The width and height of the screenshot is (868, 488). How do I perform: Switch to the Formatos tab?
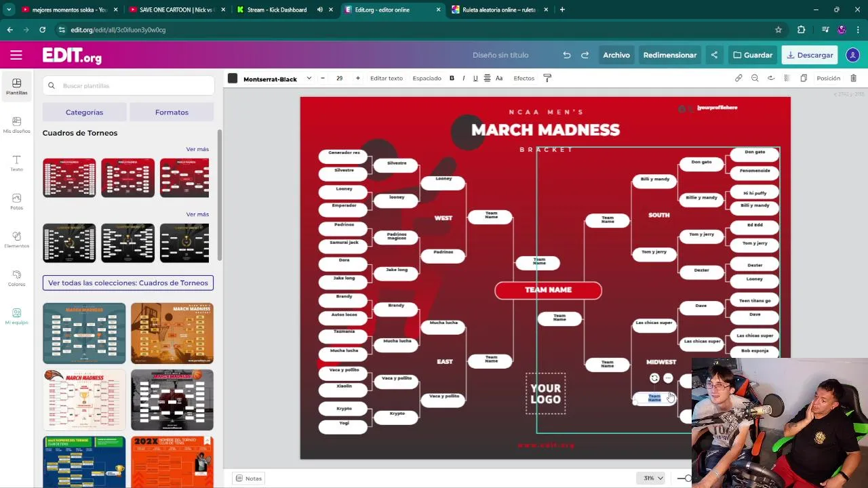tap(172, 112)
